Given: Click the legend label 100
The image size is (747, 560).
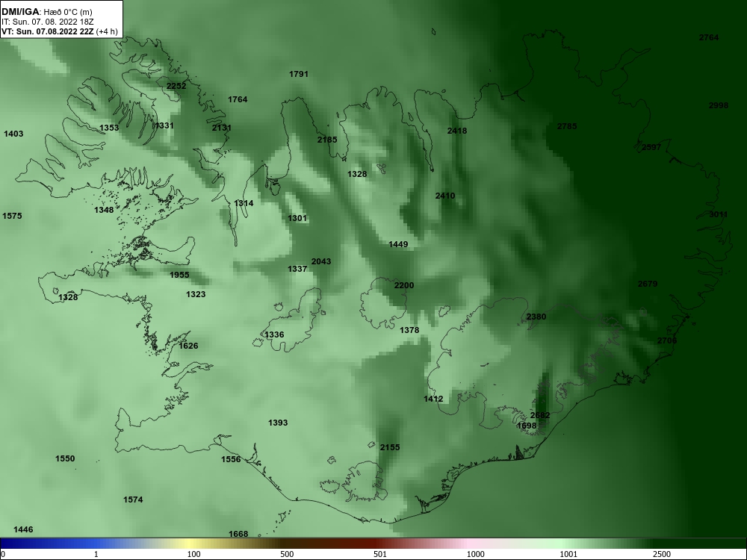Looking at the screenshot, I should click(193, 554).
